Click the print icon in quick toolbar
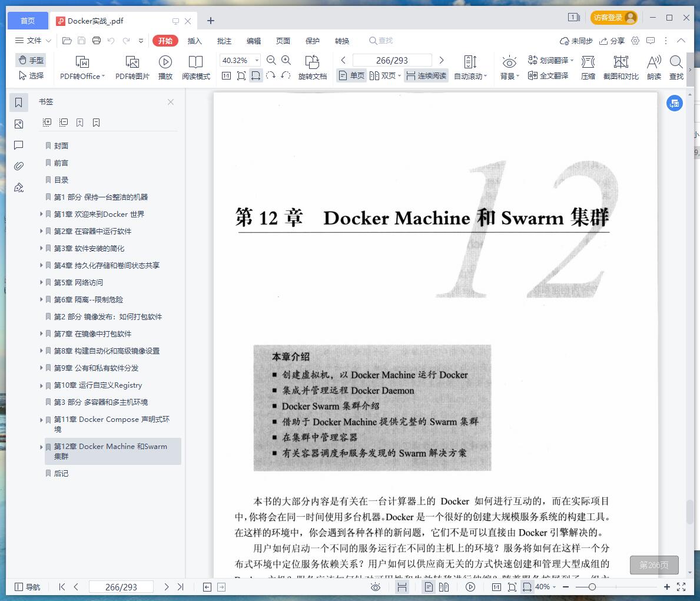The height and width of the screenshot is (601, 700). tap(97, 41)
